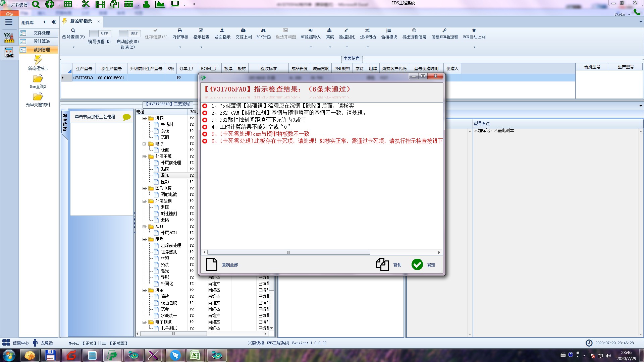Open the Bom查询2 folder icon
The image size is (644, 362).
pyautogui.click(x=38, y=79)
